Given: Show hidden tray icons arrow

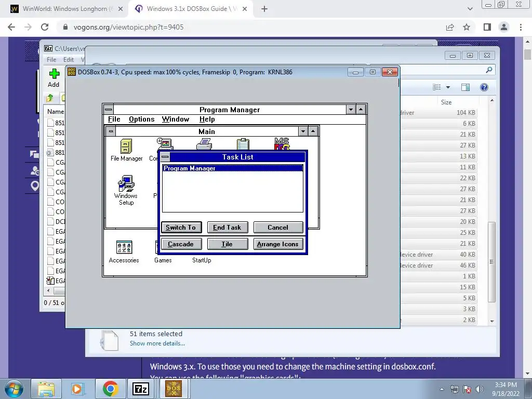Looking at the screenshot, I should click(x=442, y=389).
